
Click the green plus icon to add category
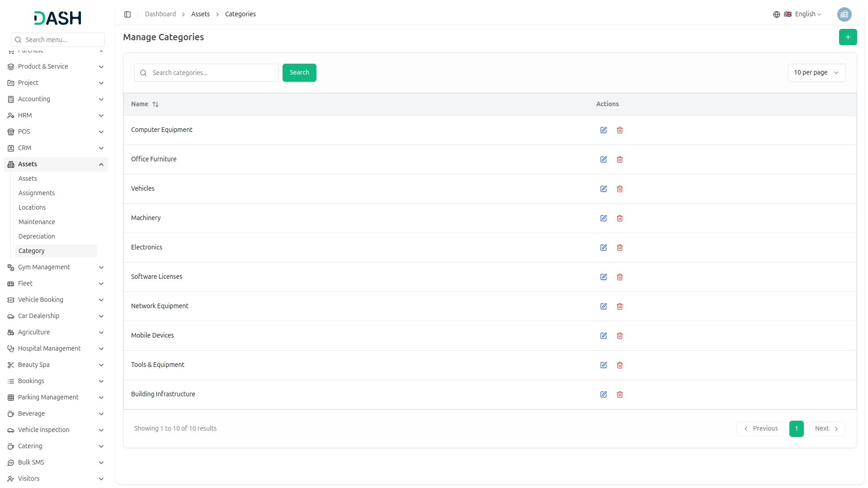(848, 37)
